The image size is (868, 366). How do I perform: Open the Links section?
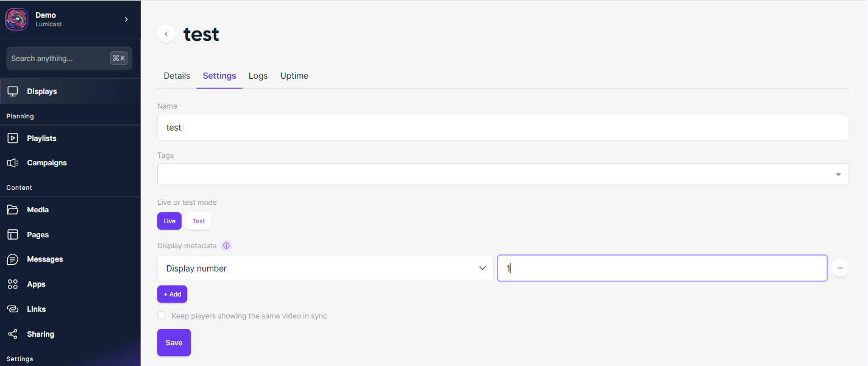[36, 309]
